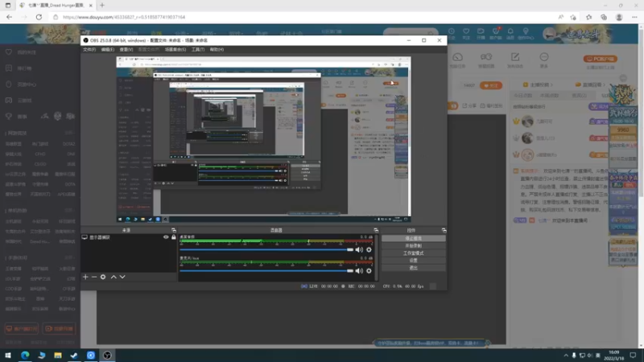This screenshot has width=644, height=362.
Task: Open Douyu following heart icon in header
Action: coord(466,33)
